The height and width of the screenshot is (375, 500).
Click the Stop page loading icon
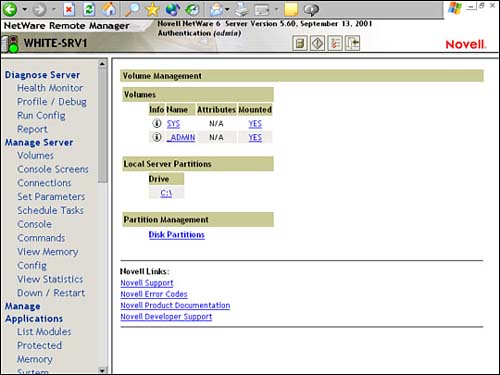coord(69,9)
